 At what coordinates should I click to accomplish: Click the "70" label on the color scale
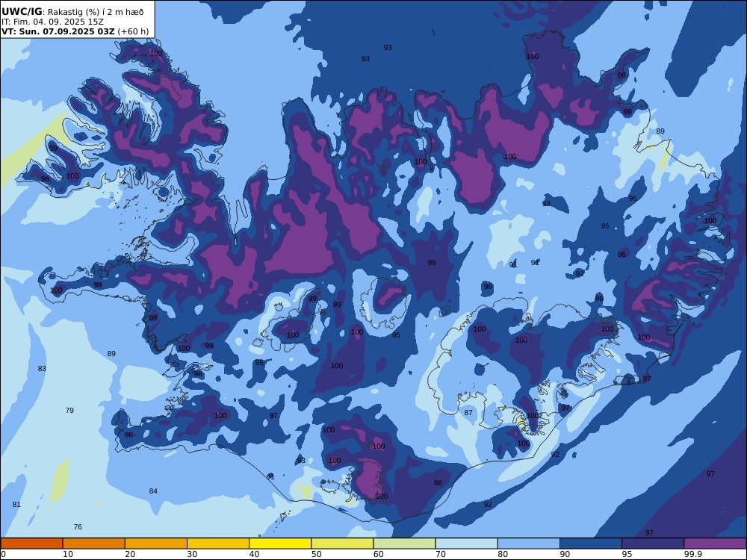coord(441,554)
